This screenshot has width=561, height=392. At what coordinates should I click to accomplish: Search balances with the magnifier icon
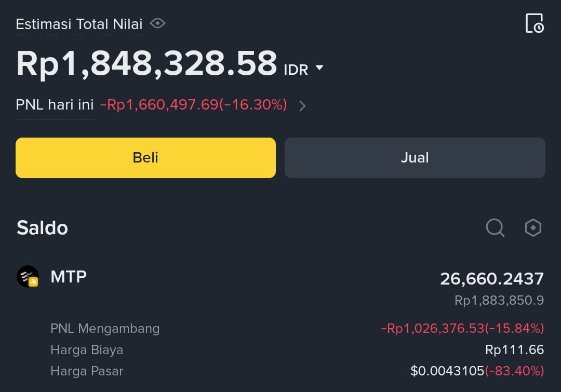tap(495, 227)
